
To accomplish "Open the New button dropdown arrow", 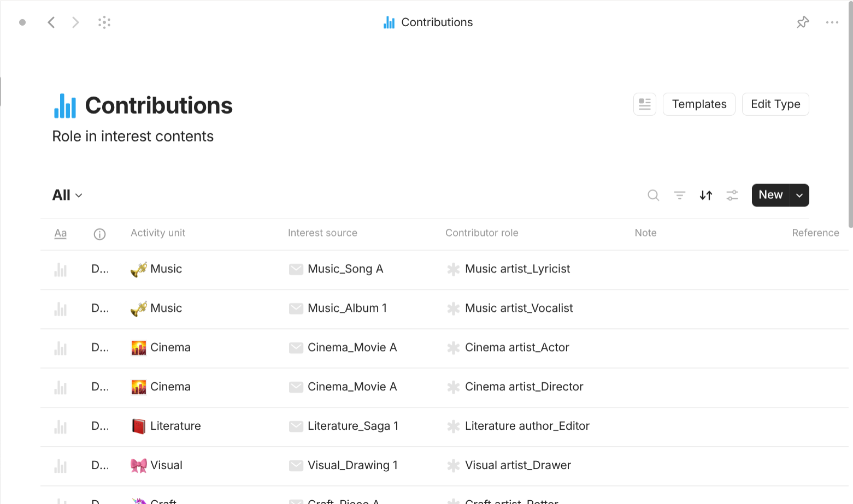I will 799,195.
